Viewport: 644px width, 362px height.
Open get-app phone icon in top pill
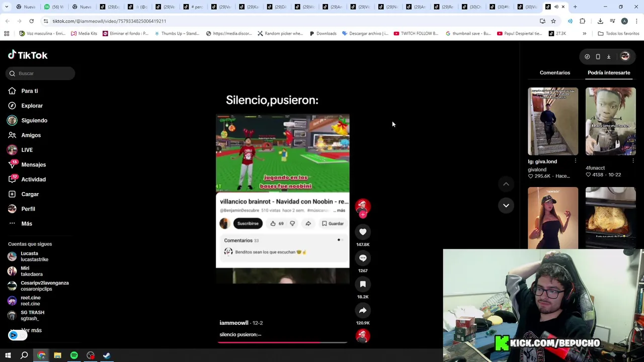coord(598,57)
